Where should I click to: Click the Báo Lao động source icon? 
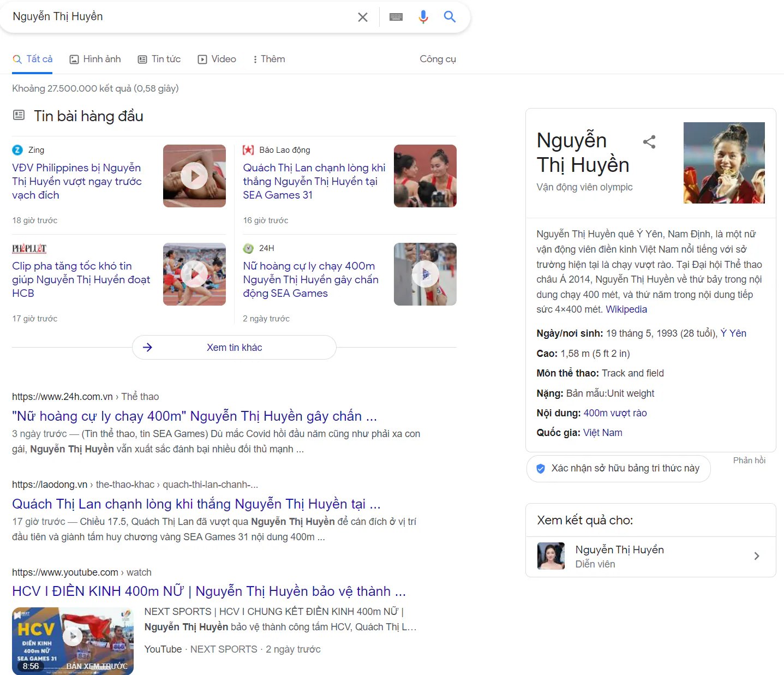[248, 150]
